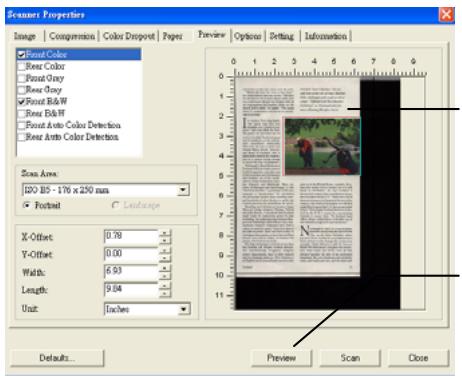Switch to the Paper tab

point(172,36)
